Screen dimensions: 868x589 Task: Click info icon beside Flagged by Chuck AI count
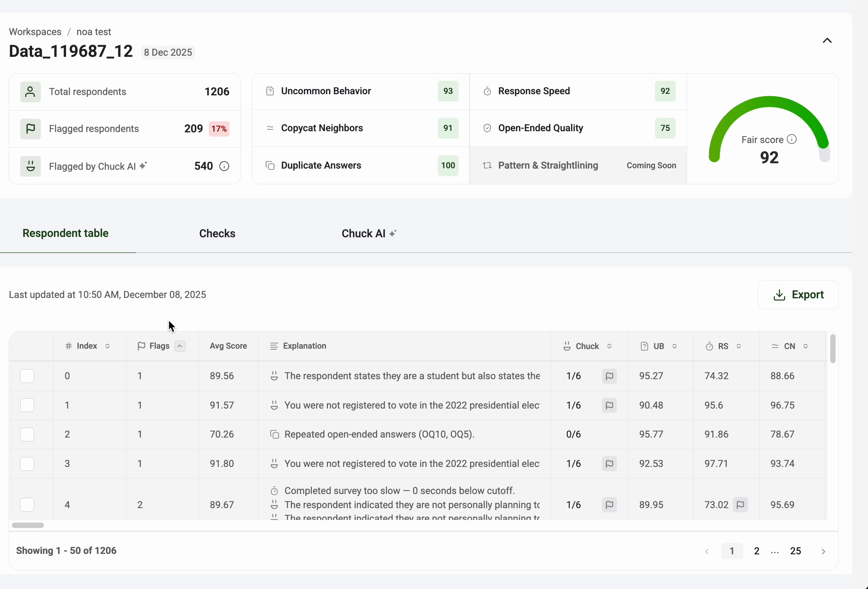[224, 166]
